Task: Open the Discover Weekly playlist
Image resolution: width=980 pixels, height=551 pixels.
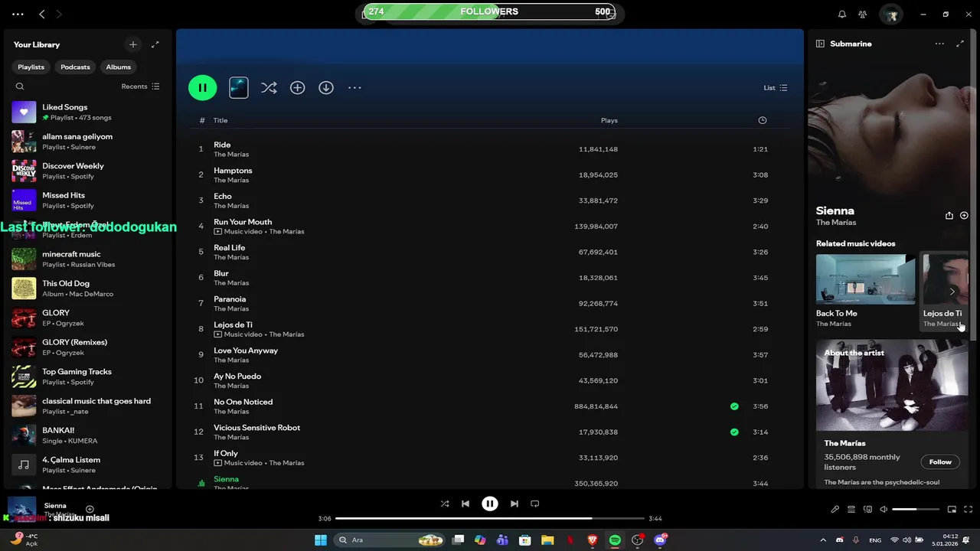Action: pyautogui.click(x=87, y=171)
